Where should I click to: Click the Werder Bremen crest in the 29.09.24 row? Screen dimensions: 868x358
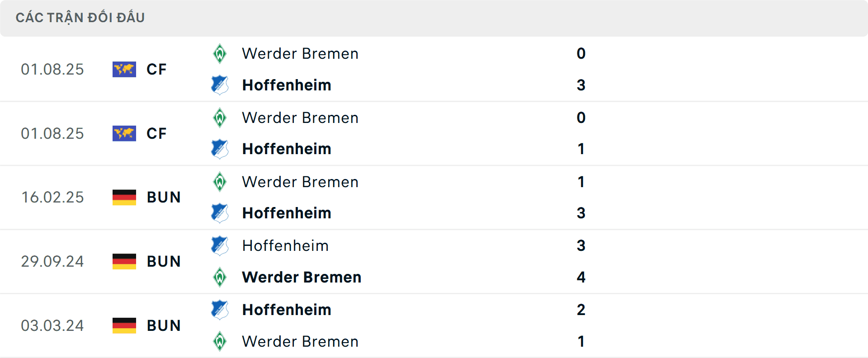[220, 277]
